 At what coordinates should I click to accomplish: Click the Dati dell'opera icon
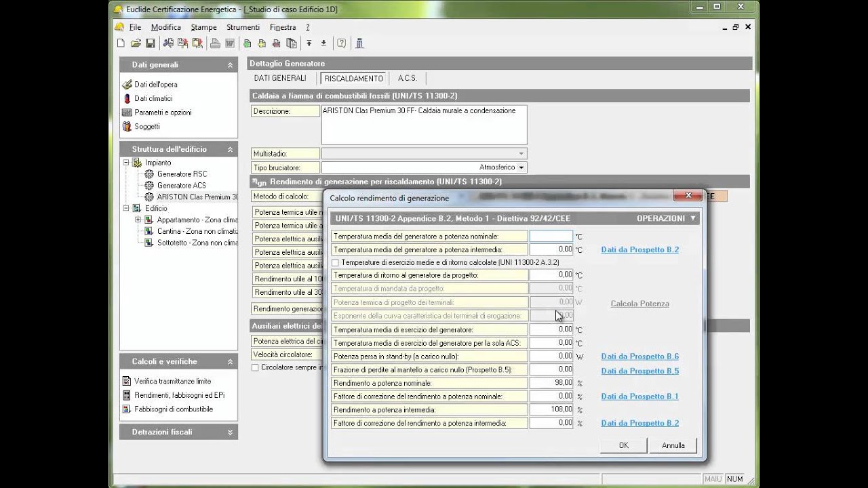(127, 85)
